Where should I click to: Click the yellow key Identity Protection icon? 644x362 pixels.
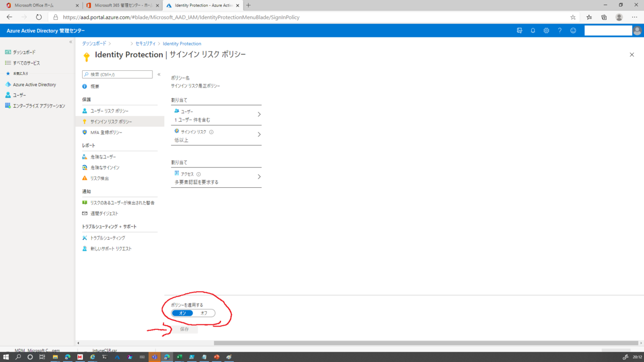point(86,57)
